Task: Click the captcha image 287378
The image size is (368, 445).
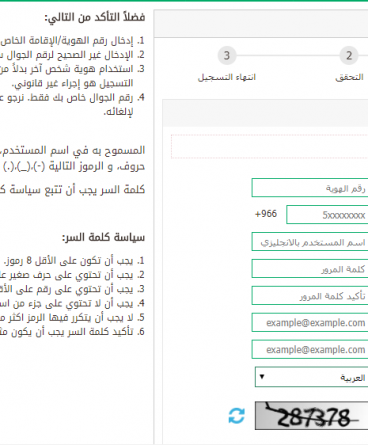Action: tap(312, 416)
